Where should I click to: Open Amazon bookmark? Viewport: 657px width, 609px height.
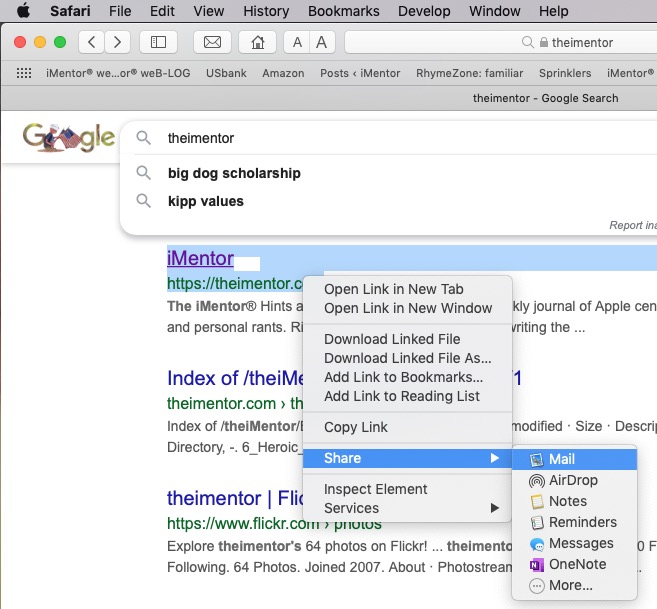click(283, 73)
